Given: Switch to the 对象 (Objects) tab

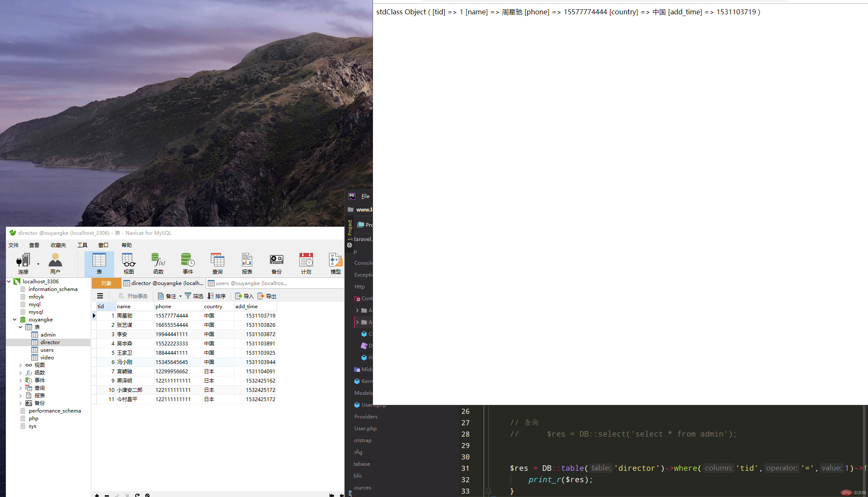Looking at the screenshot, I should pos(106,283).
